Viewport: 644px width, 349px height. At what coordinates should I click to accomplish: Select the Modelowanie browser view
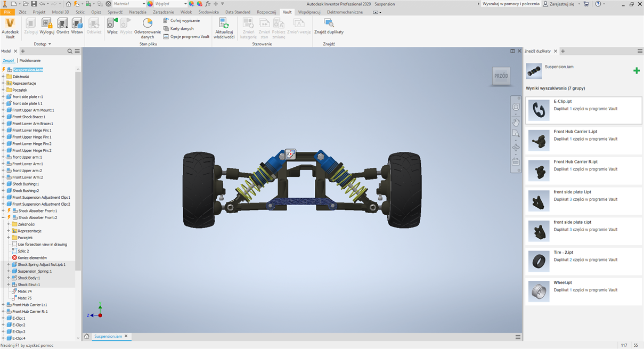30,60
